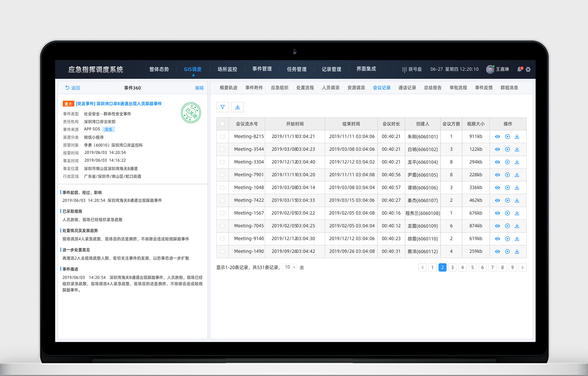
Task: Open the settings gear in top bar
Action: (x=528, y=70)
